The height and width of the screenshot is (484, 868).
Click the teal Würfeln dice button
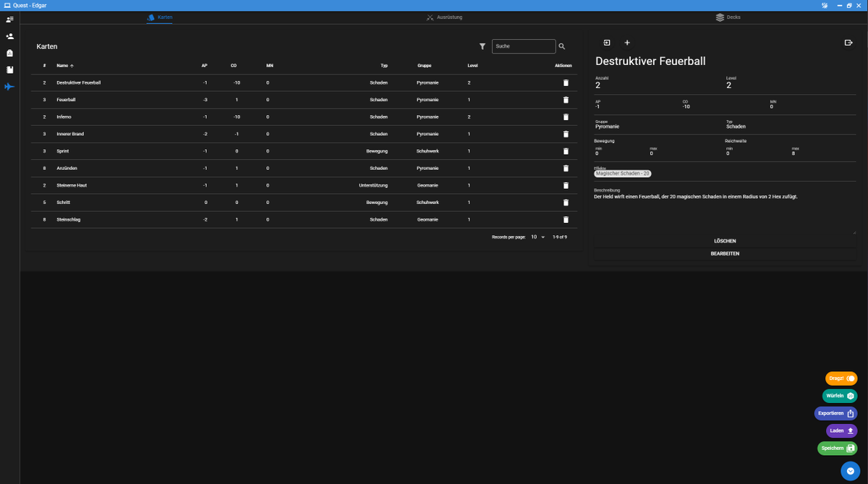tap(840, 396)
